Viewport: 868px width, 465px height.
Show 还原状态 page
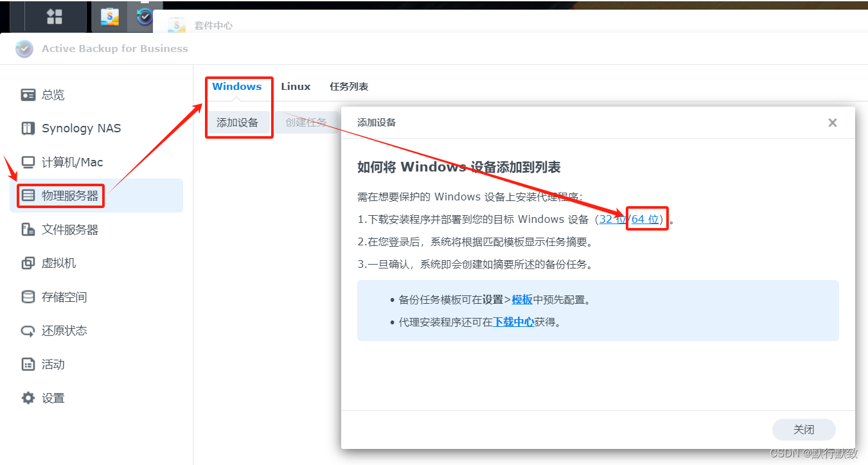(96, 331)
